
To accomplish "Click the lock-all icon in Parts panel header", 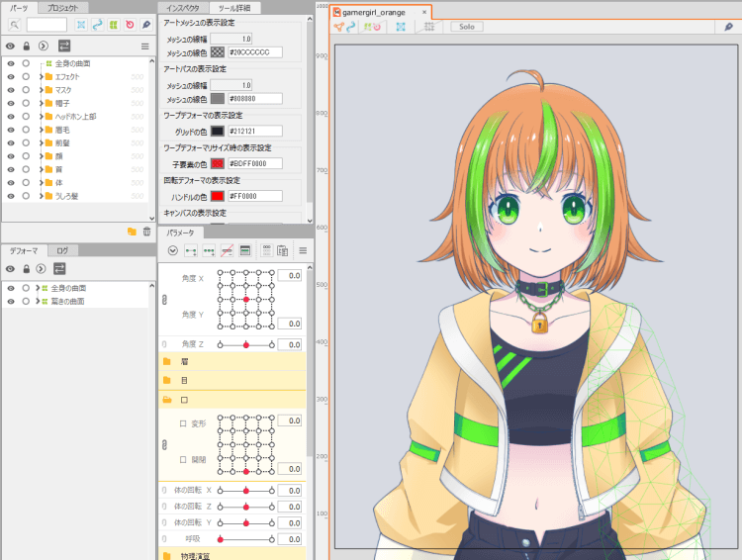I will (27, 46).
